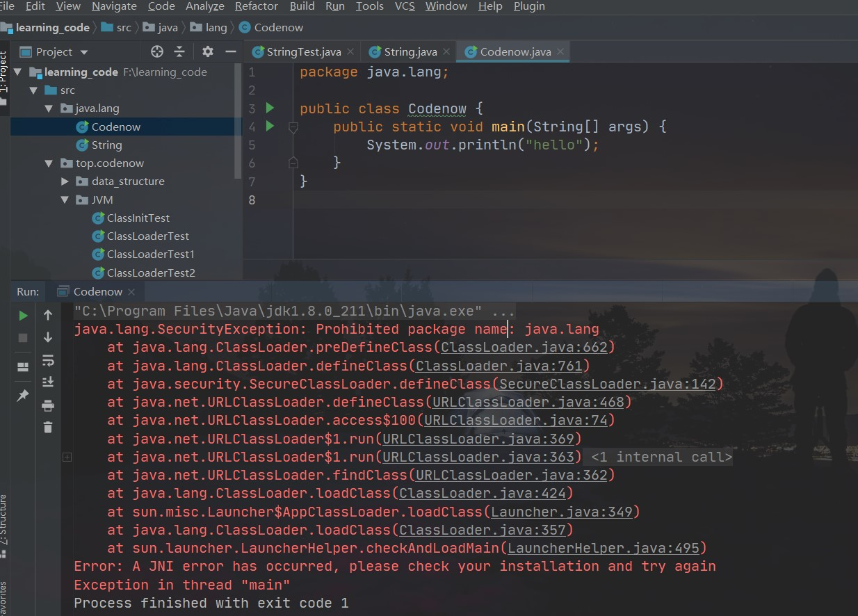The width and height of the screenshot is (858, 616).
Task: Collapse the src folder node
Action: pyautogui.click(x=33, y=90)
